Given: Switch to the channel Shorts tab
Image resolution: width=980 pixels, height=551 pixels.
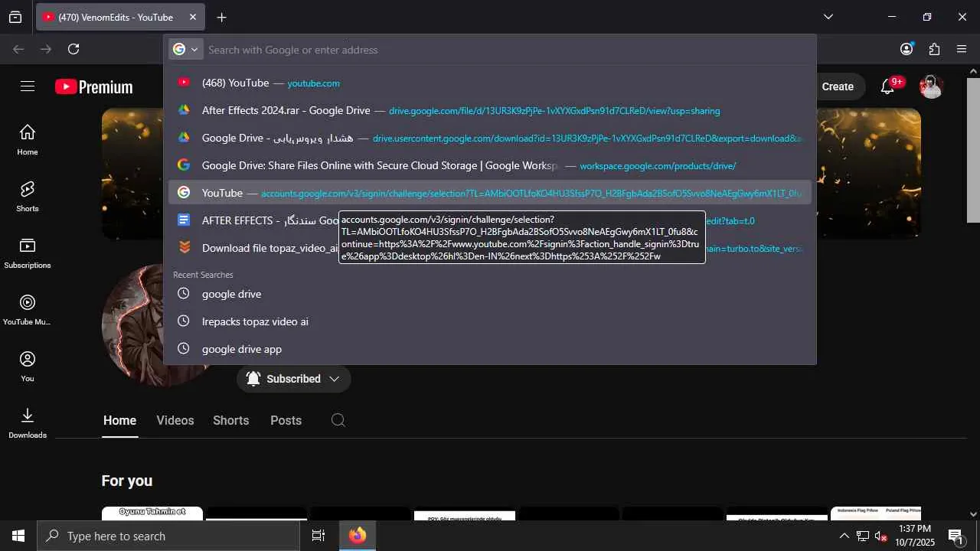Looking at the screenshot, I should coord(230,420).
